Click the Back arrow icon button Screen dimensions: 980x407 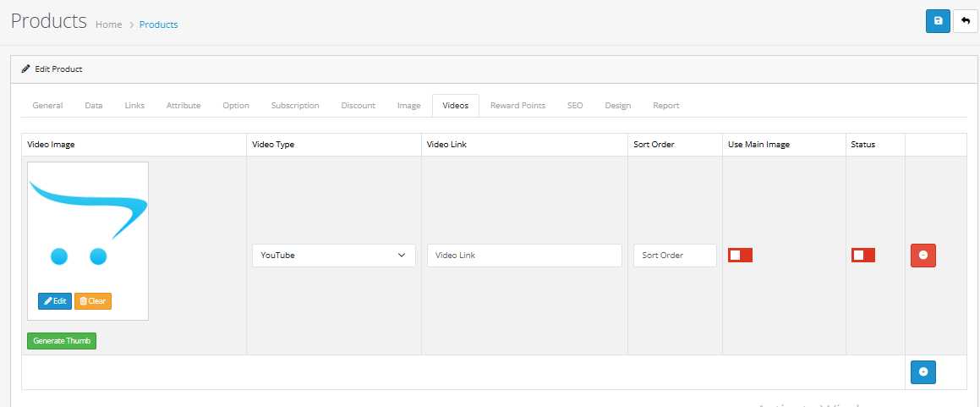coord(965,20)
